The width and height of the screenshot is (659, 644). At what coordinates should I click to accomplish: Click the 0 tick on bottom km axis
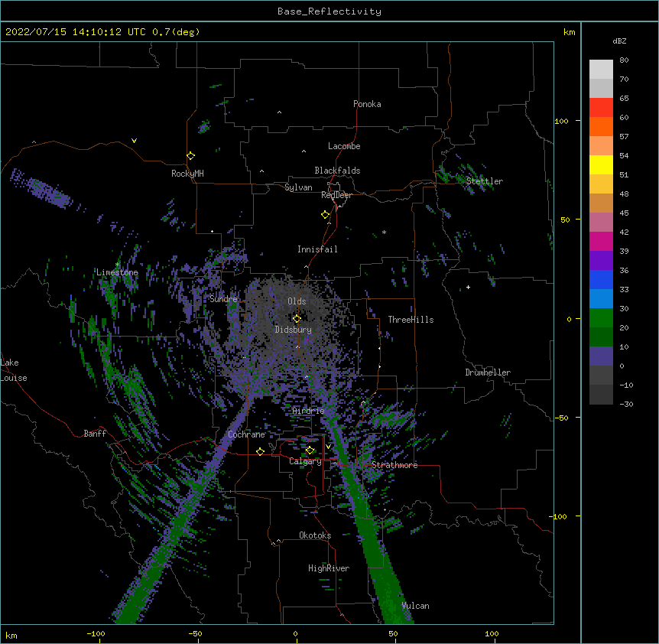click(x=295, y=633)
